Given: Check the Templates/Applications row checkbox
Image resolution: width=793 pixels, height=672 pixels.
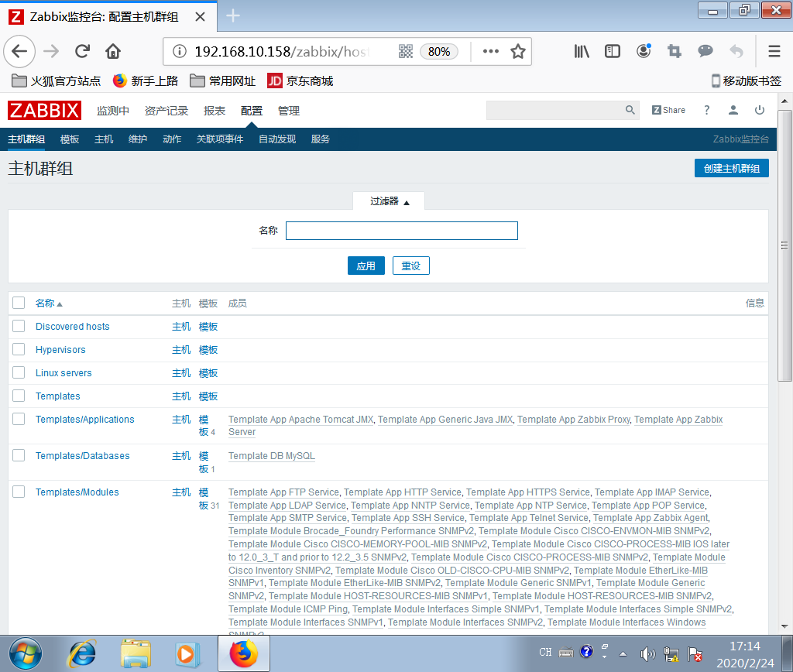Looking at the screenshot, I should click(x=19, y=419).
